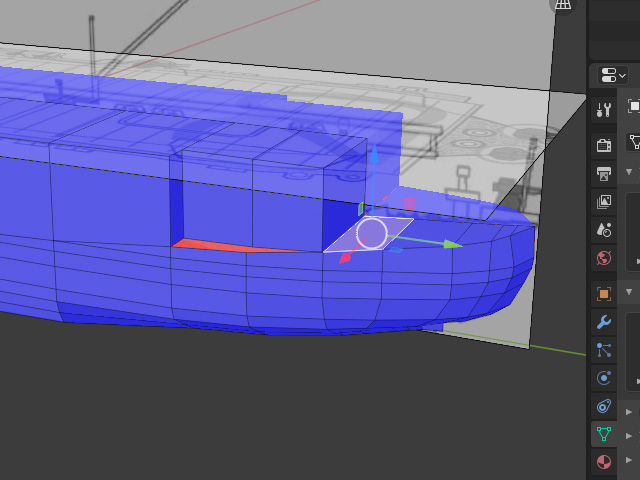
Task: Toggle the perspective grid view icon
Action: [563, 5]
